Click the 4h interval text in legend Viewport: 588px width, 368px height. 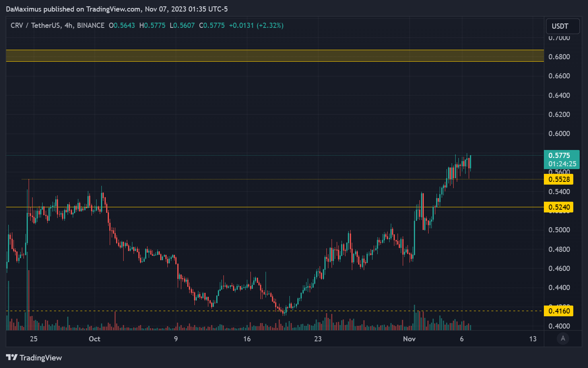pos(68,25)
